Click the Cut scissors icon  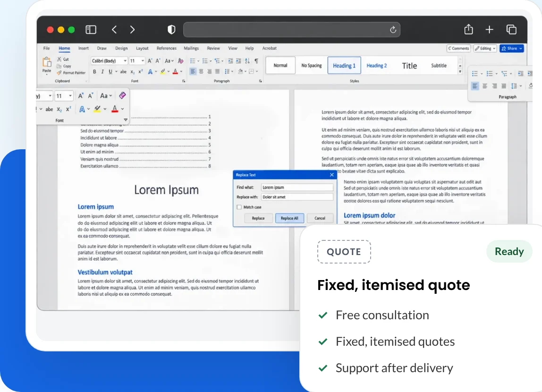point(59,59)
